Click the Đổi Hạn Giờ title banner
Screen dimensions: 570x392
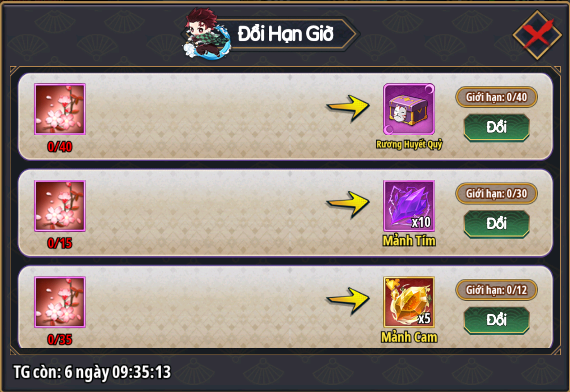(286, 34)
